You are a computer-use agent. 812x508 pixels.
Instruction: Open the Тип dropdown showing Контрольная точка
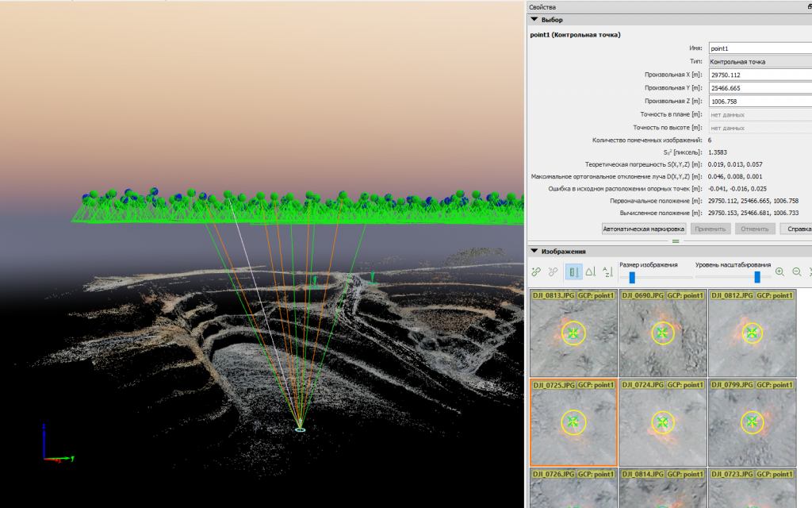tap(760, 61)
